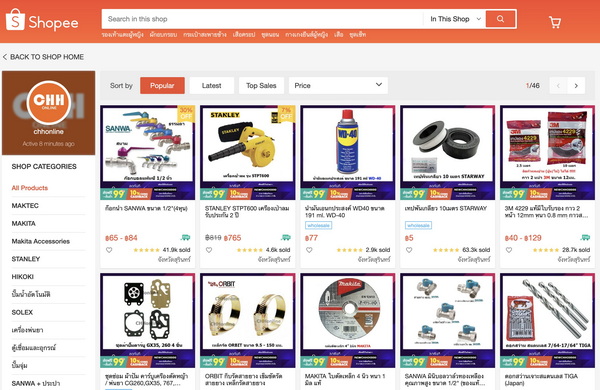Open the shopping cart icon
The width and height of the screenshot is (600, 390).
[554, 22]
